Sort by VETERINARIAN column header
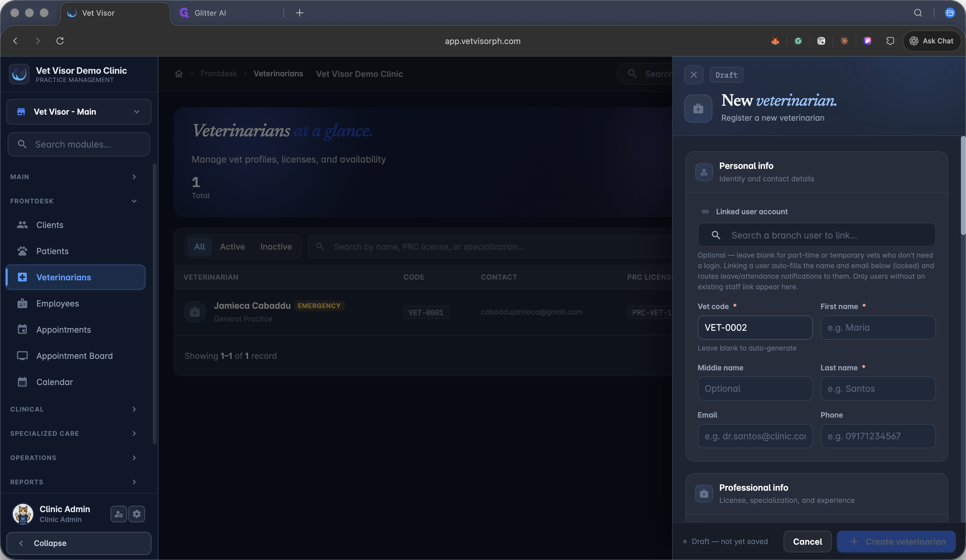 coord(211,277)
